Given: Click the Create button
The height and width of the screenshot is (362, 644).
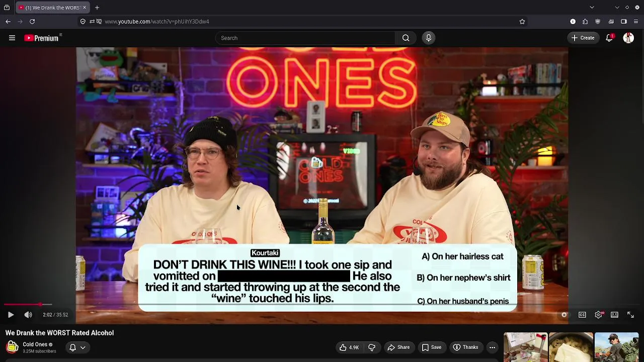Looking at the screenshot, I should (x=583, y=38).
